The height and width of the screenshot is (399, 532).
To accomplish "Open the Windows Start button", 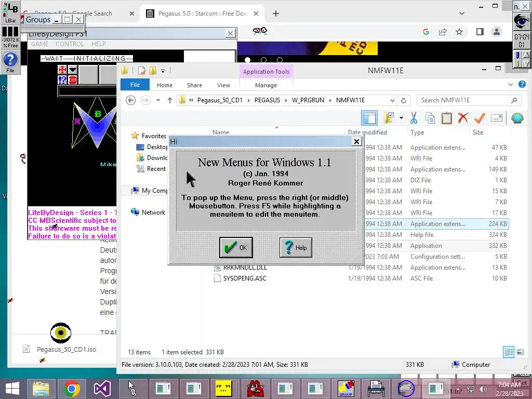I will (x=12, y=389).
